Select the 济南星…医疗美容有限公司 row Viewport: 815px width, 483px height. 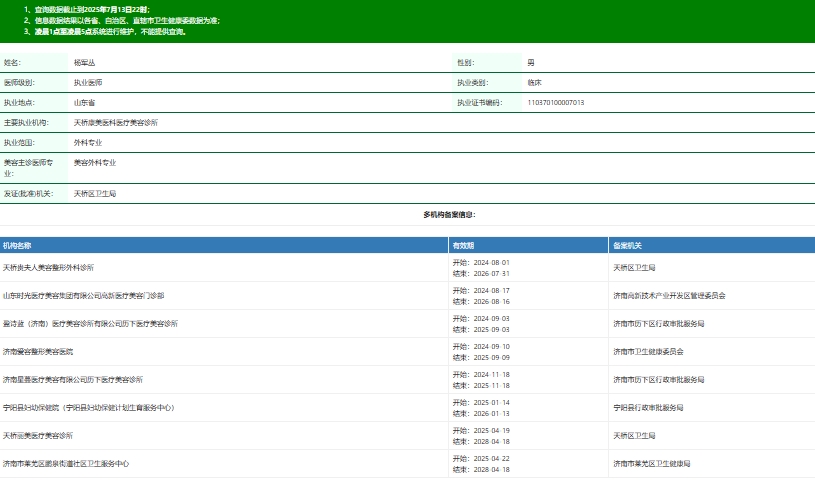click(x=73, y=380)
